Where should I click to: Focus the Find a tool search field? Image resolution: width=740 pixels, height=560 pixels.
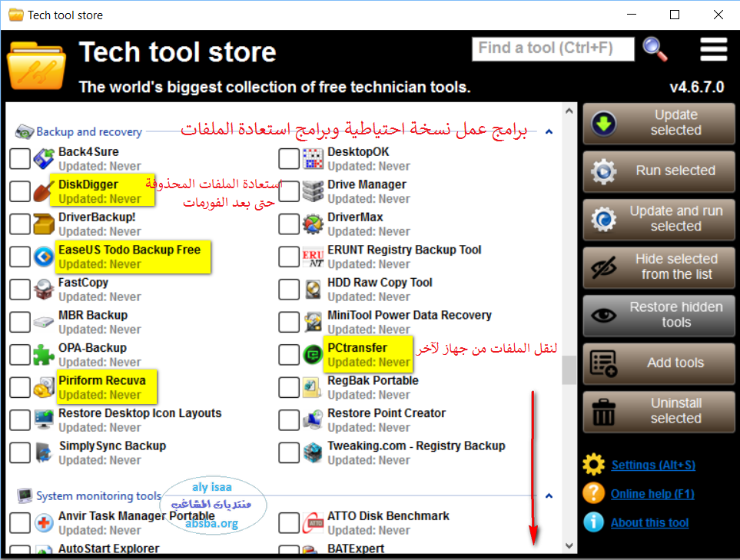(553, 48)
